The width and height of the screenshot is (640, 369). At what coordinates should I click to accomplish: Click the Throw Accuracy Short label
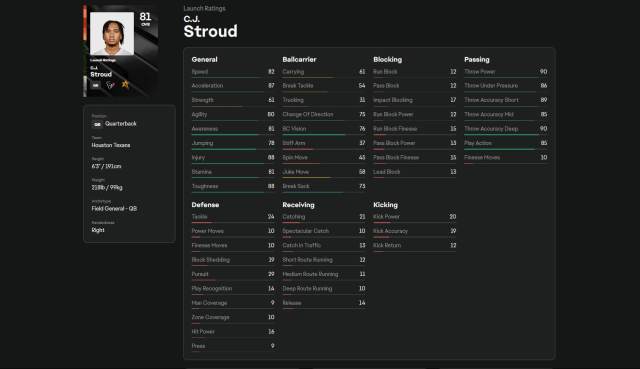click(x=491, y=100)
